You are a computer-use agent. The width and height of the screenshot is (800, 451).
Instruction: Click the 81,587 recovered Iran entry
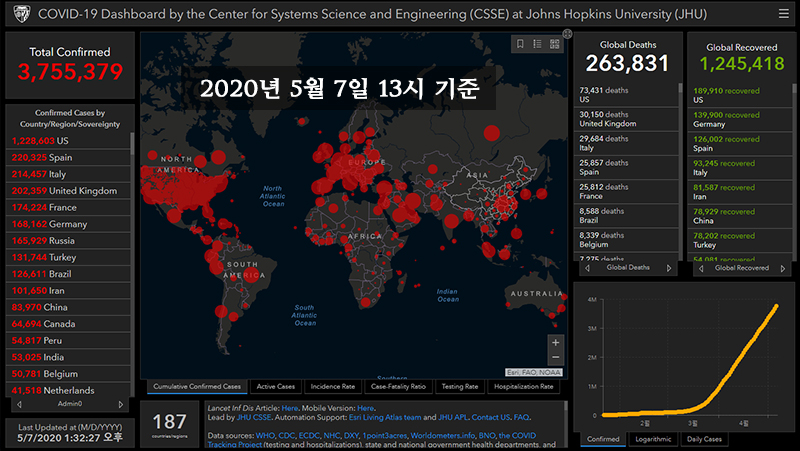(x=740, y=192)
